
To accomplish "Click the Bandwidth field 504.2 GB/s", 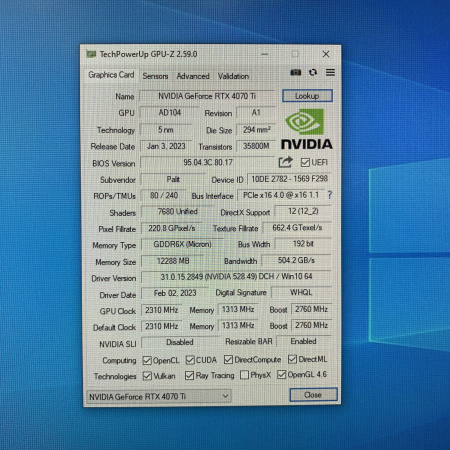I will (x=296, y=260).
